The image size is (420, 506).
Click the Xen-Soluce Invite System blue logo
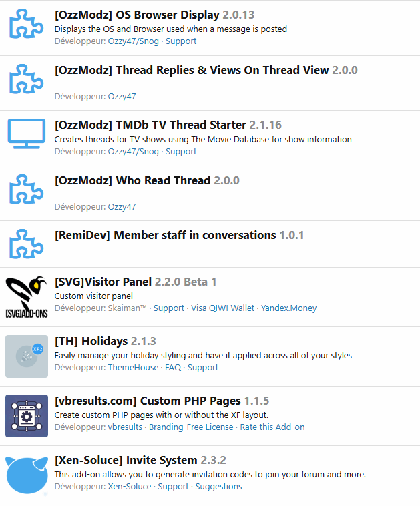tap(27, 475)
